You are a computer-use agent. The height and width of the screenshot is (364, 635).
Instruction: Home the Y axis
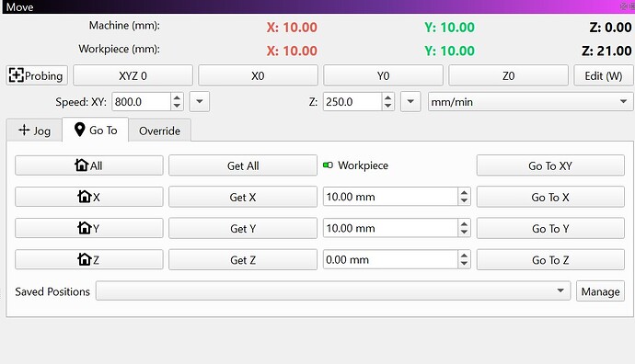pos(89,229)
